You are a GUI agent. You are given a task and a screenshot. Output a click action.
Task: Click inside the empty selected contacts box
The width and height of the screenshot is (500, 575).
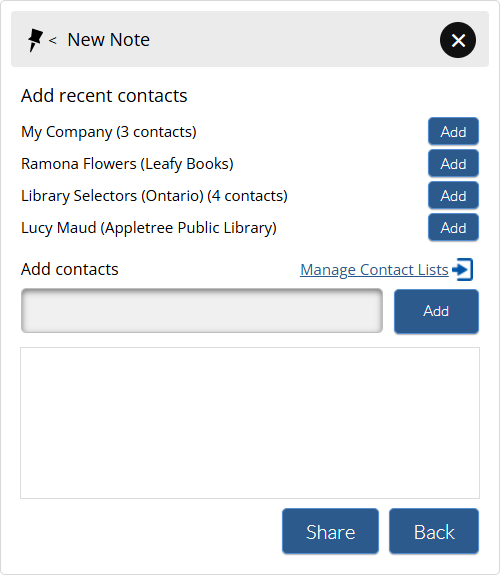tap(250, 423)
